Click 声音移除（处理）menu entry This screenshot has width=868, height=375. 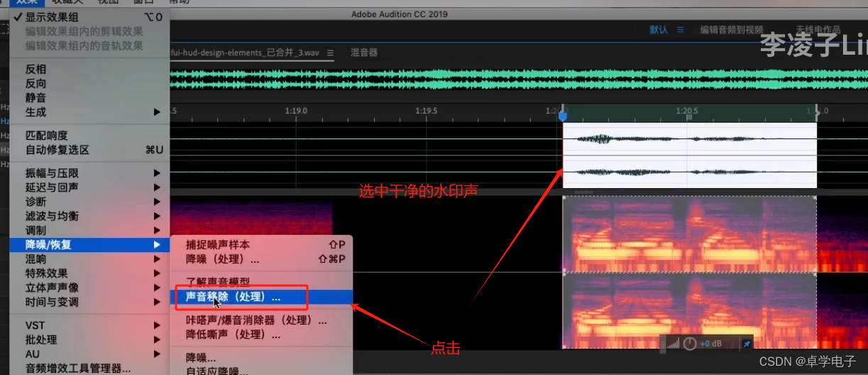pos(262,297)
